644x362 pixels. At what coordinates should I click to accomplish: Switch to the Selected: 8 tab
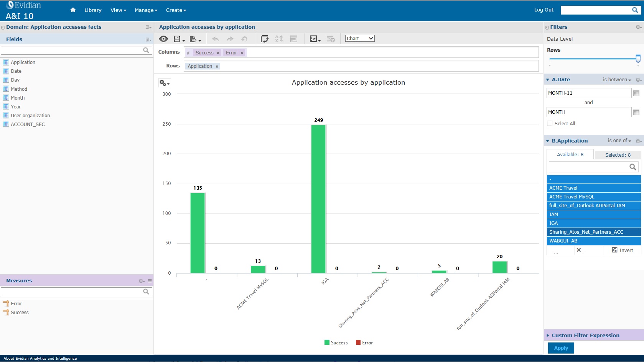tap(618, 155)
